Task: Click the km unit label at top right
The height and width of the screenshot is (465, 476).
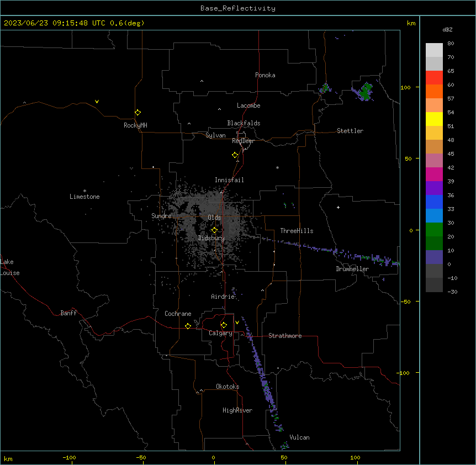Action: coord(411,23)
